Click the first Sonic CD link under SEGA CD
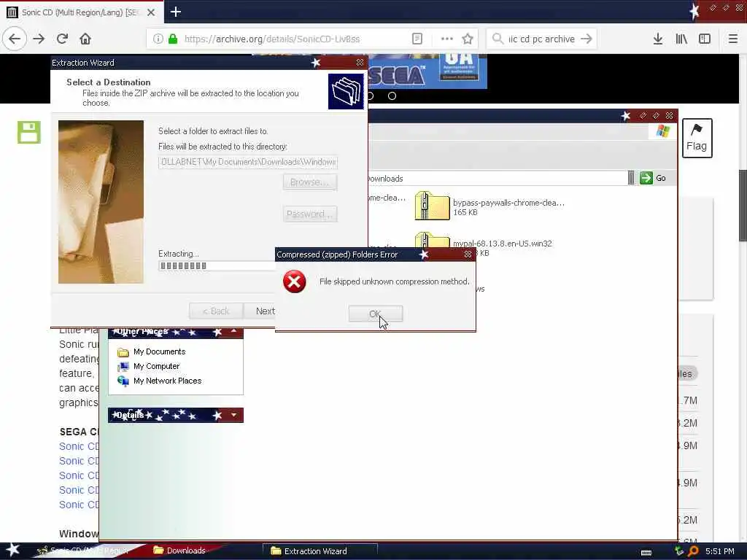The width and height of the screenshot is (747, 560). coord(79,446)
